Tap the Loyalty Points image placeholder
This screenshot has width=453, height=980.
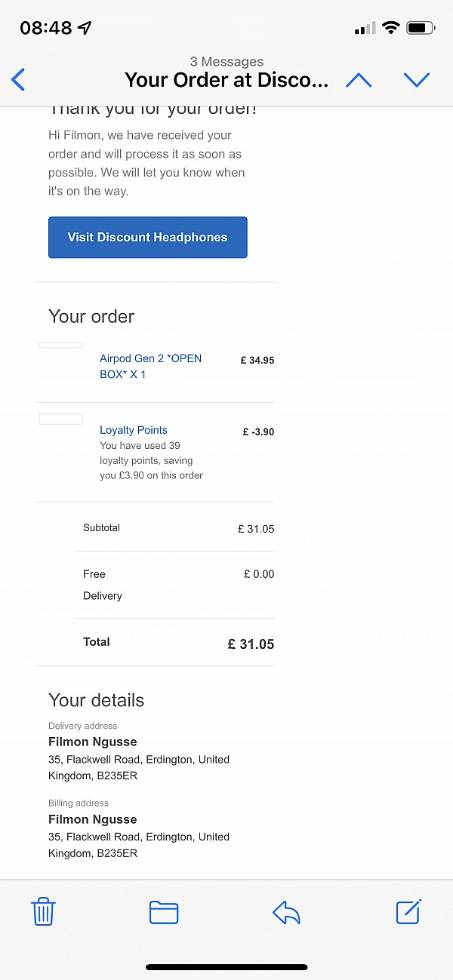click(x=60, y=419)
